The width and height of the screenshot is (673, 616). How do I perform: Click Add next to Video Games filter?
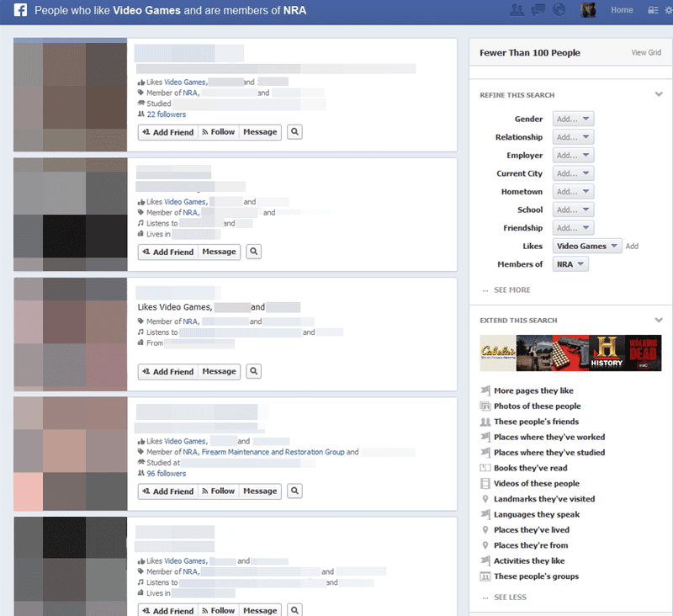tap(632, 246)
